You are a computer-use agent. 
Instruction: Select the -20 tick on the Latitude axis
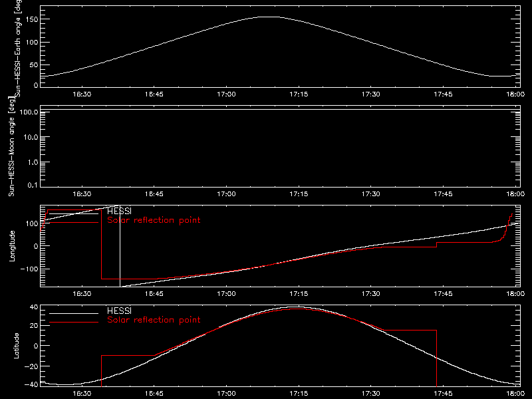point(31,366)
